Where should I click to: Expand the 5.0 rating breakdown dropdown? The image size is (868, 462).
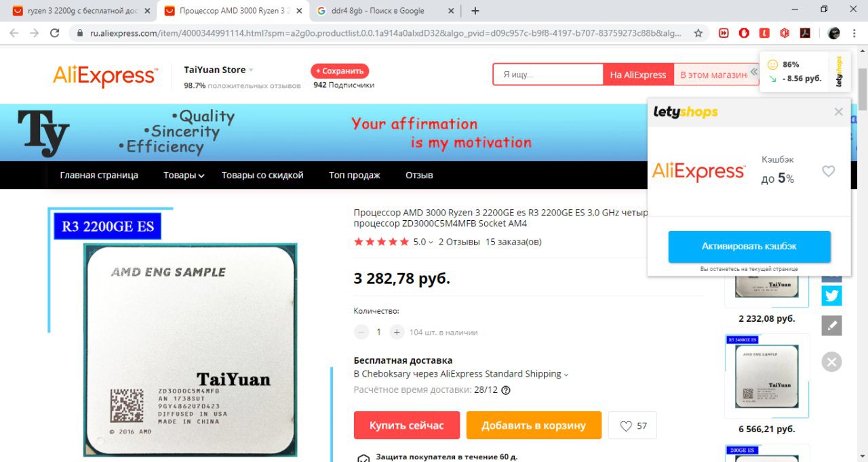point(431,243)
